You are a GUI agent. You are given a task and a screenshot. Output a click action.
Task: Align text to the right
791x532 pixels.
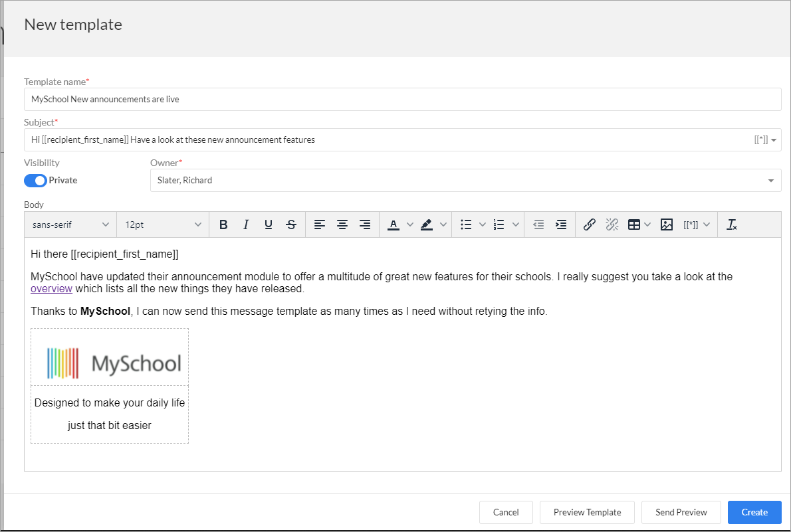coord(365,225)
